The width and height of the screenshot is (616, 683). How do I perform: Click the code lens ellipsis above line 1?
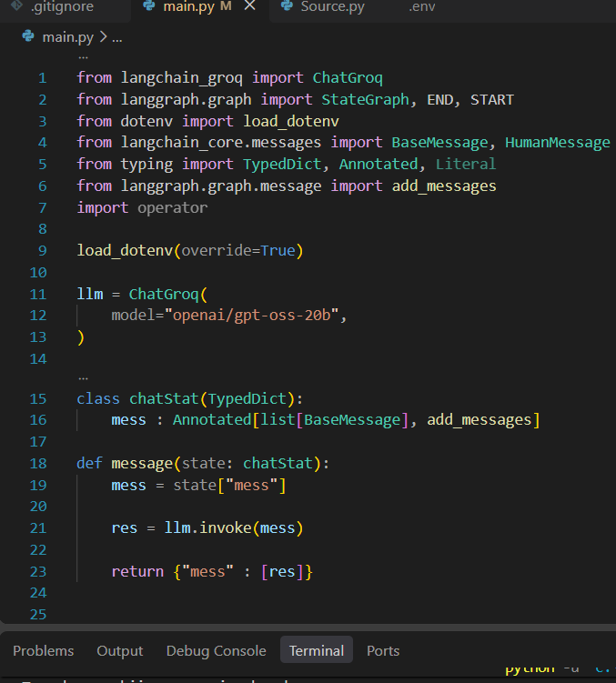pos(83,57)
